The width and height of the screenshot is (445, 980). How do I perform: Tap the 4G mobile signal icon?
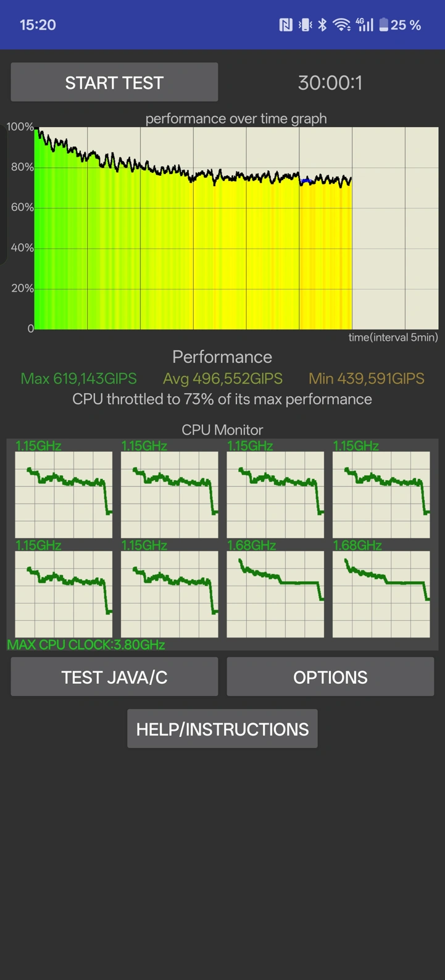(x=365, y=25)
